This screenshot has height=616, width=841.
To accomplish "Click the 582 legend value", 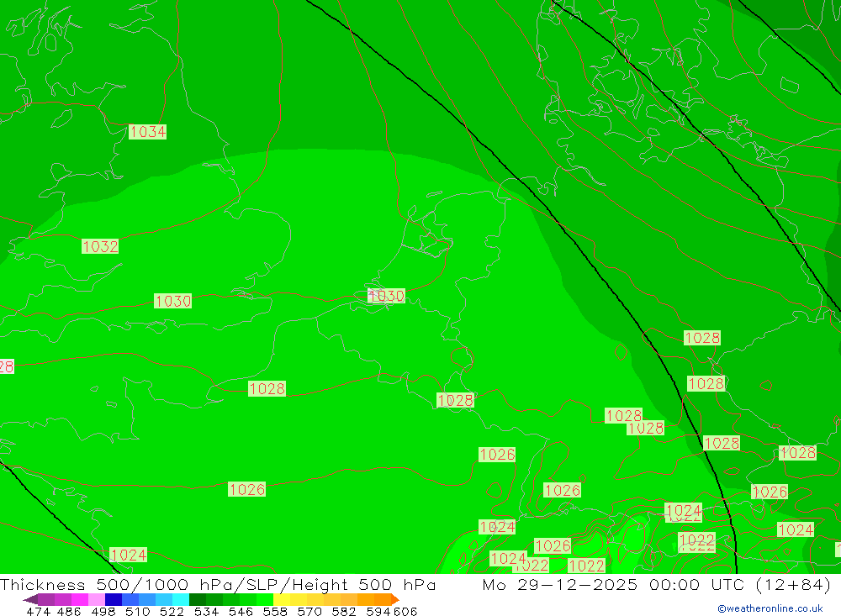I will 343,611.
